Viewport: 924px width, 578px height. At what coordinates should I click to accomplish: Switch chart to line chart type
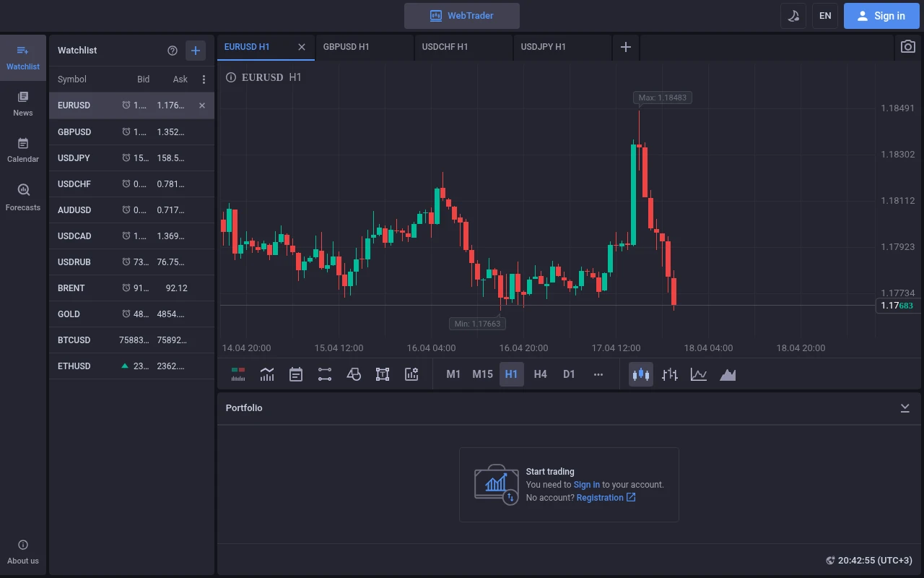[698, 374]
